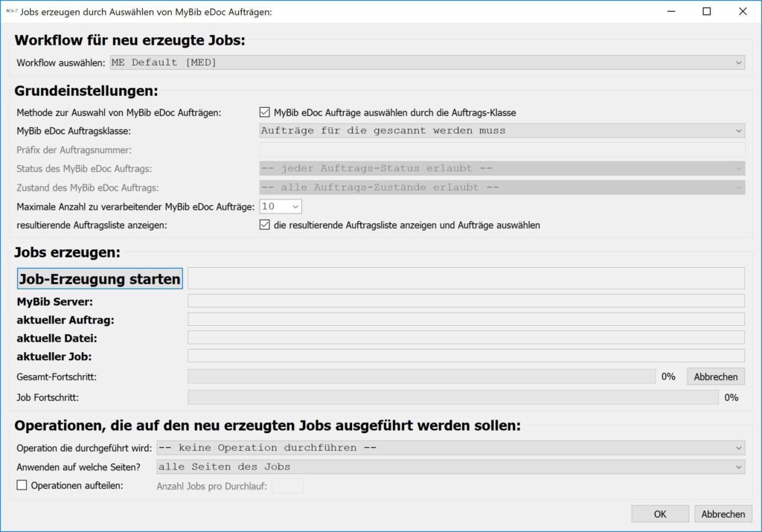Click Abbrechen at the dialog bottom
This screenshot has height=532, width=762.
click(723, 514)
